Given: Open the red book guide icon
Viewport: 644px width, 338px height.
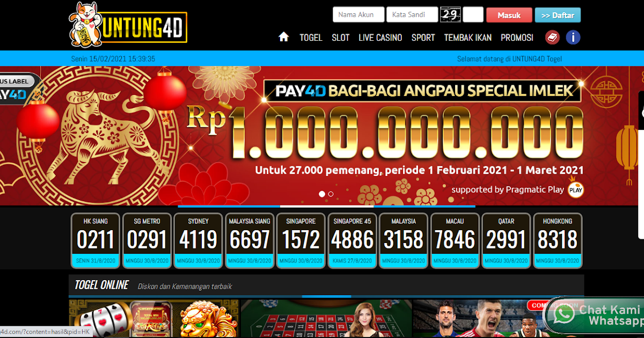Looking at the screenshot, I should [x=552, y=38].
